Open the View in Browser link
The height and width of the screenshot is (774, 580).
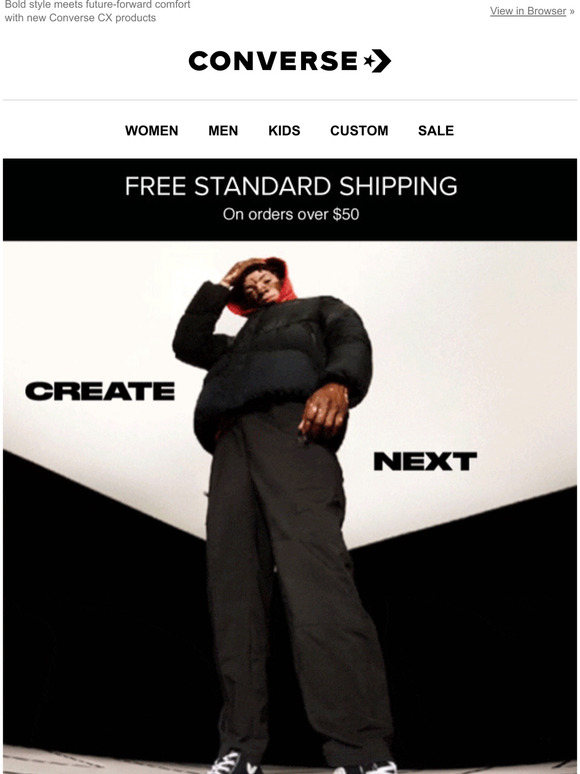tap(528, 11)
